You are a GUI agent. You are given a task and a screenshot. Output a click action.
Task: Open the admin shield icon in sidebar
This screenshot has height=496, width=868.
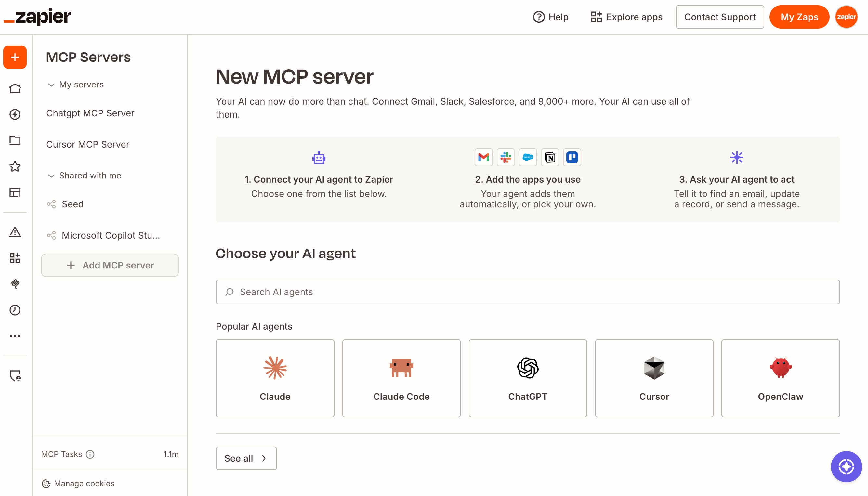coord(15,375)
